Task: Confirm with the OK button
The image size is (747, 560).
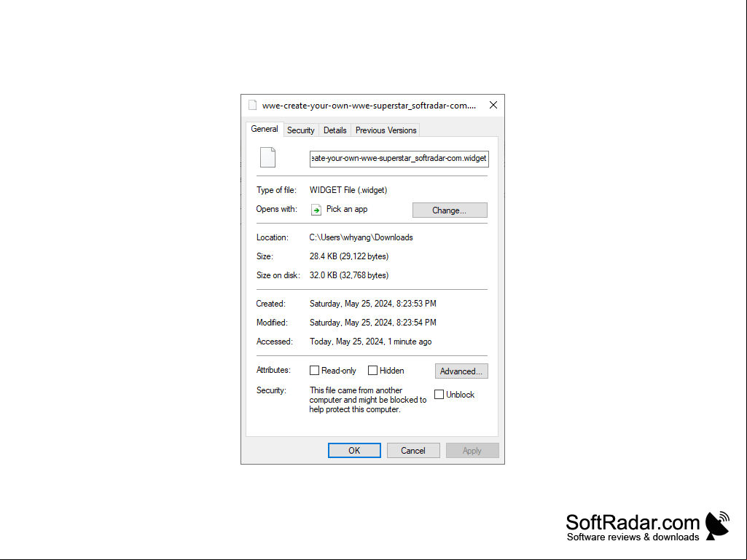Action: (x=354, y=451)
